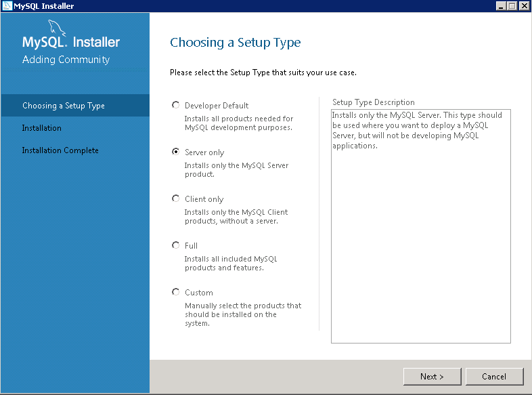Viewport: 532px width, 395px height.
Task: Choose the Client only radio option
Action: tap(175, 199)
